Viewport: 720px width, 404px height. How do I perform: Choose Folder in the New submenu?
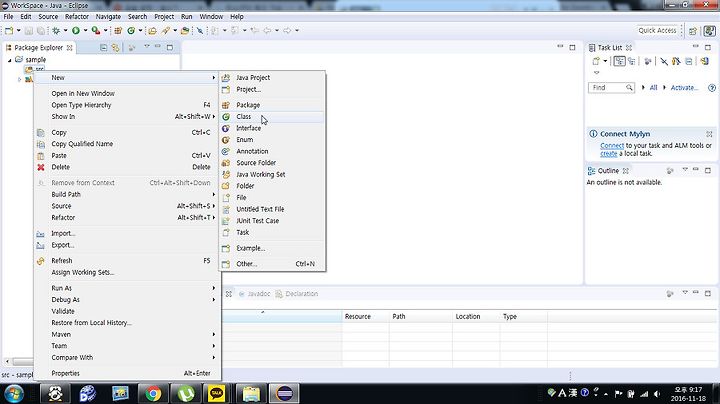pyautogui.click(x=273, y=186)
